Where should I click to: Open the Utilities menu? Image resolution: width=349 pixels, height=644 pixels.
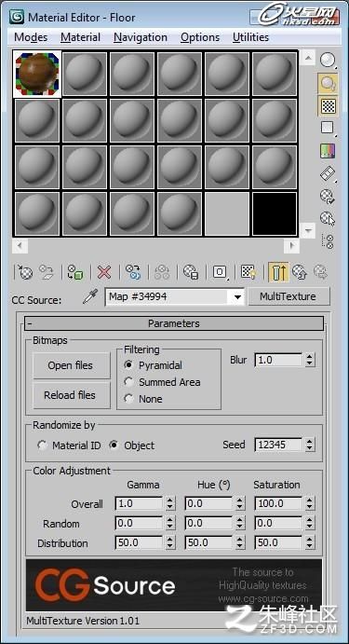pyautogui.click(x=250, y=37)
